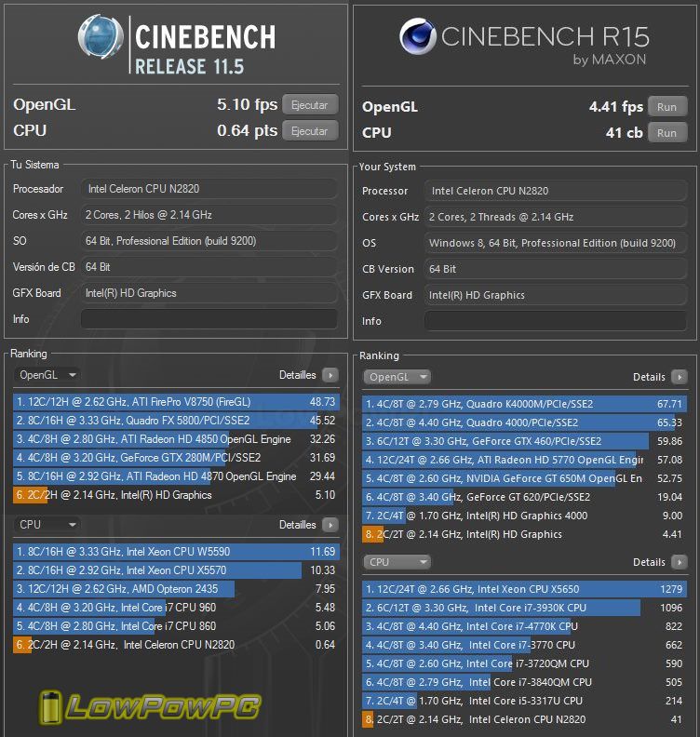Open the R15 Details arrow for the CPU ranking
The image size is (700, 737).
[680, 562]
